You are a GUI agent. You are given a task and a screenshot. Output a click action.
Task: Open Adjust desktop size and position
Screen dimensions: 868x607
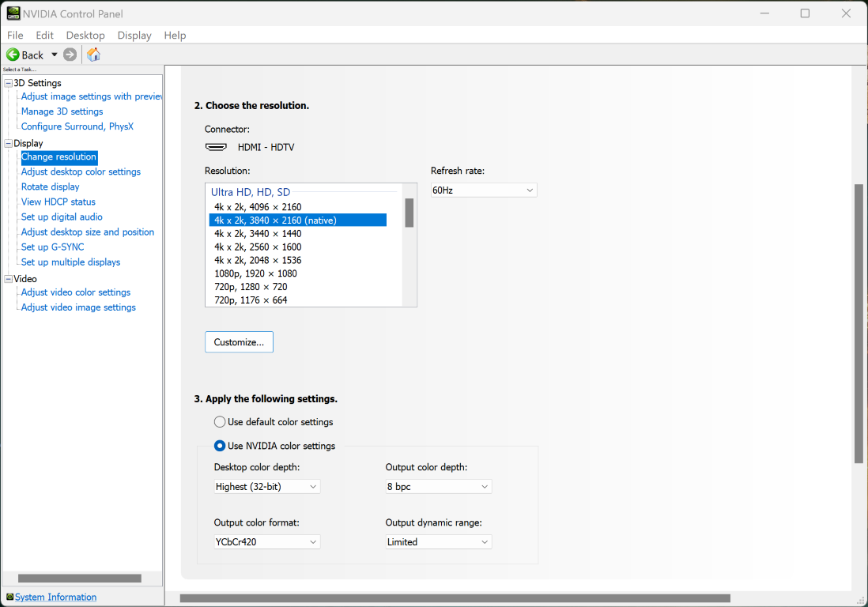coord(88,232)
